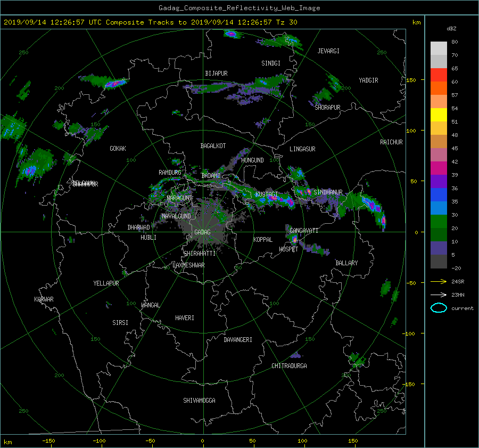Click the CHITRADURGA city label
This screenshot has width=479, height=448.
290,366
